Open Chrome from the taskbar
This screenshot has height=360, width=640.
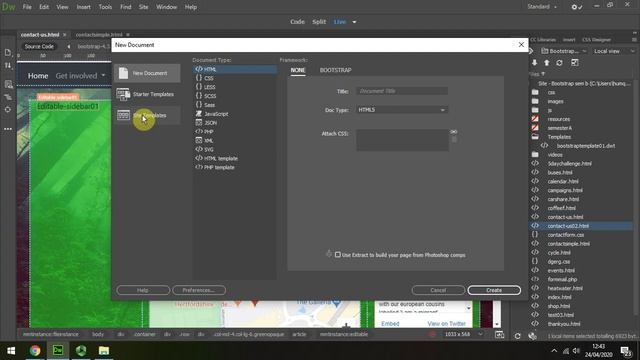pos(35,351)
